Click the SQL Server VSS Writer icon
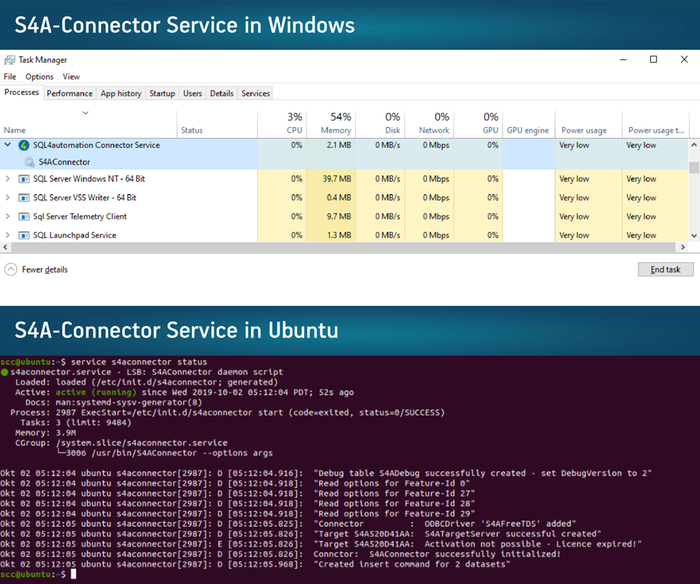Screen dimensions: 700x584 click(24, 198)
